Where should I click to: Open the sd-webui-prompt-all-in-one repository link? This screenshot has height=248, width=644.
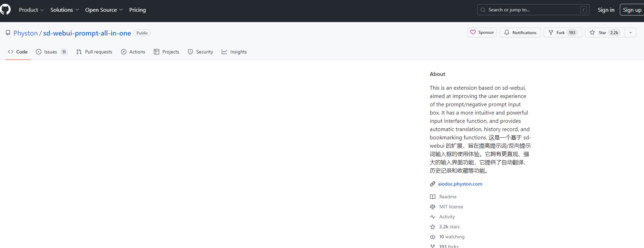[87, 33]
